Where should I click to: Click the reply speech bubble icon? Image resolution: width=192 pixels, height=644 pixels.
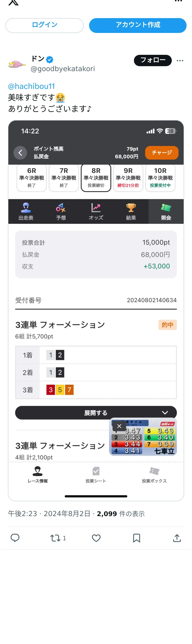15,538
